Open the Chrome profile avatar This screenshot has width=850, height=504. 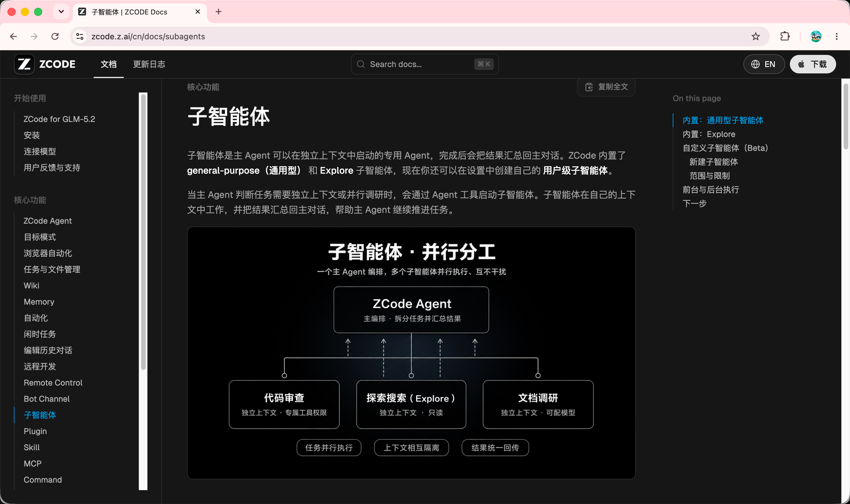[816, 36]
